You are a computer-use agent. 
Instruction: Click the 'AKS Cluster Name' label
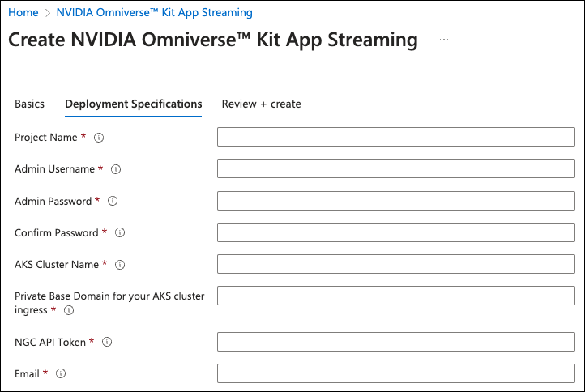[57, 265]
